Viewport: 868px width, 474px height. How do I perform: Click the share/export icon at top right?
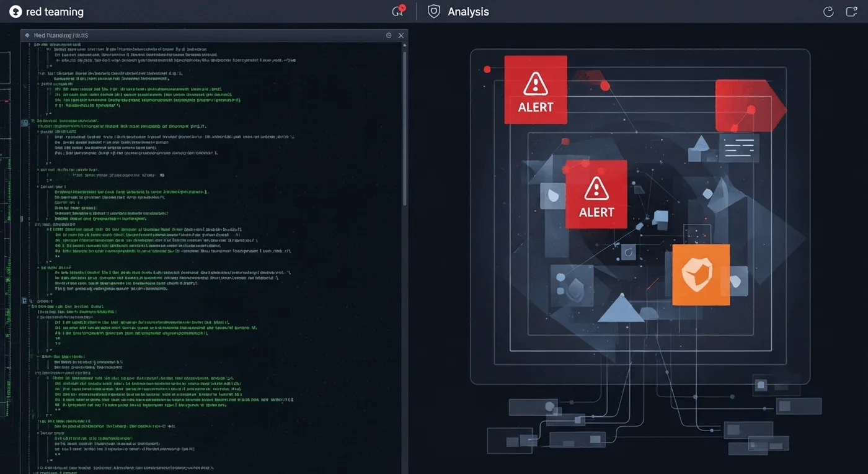(x=851, y=12)
